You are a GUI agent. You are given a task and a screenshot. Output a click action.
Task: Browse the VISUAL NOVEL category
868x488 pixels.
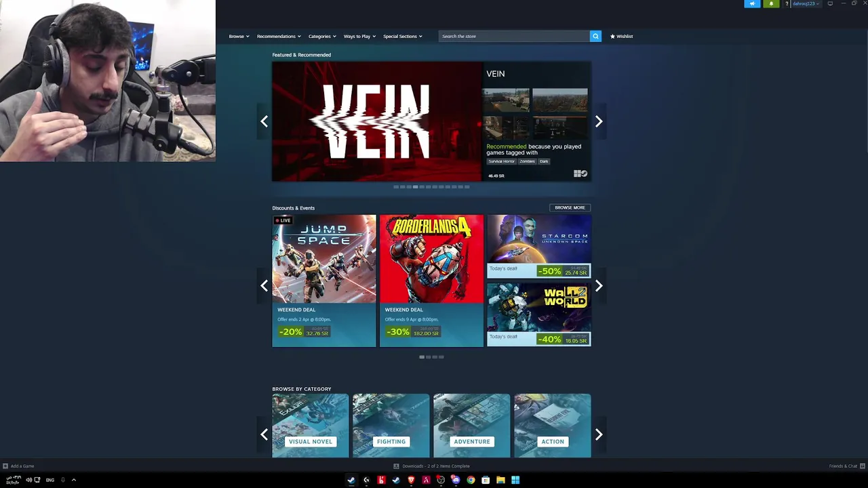[310, 426]
